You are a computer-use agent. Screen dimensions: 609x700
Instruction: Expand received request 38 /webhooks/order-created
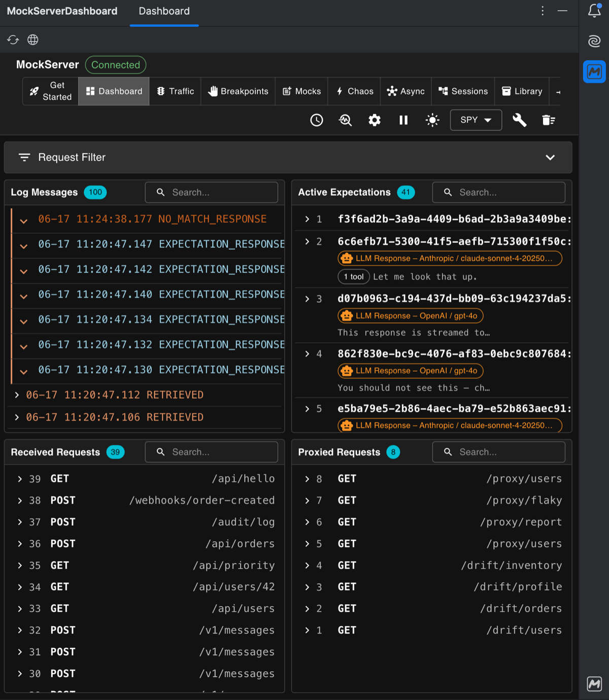(20, 501)
